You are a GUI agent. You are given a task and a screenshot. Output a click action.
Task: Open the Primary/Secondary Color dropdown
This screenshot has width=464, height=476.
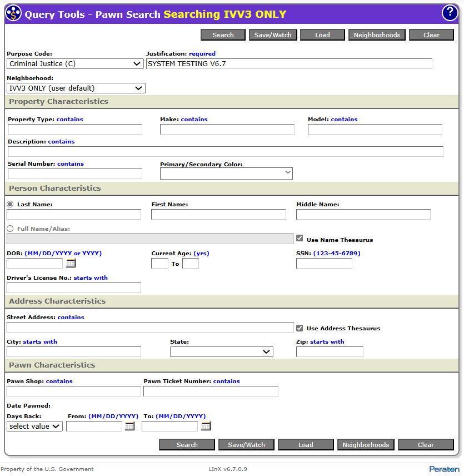pyautogui.click(x=226, y=173)
